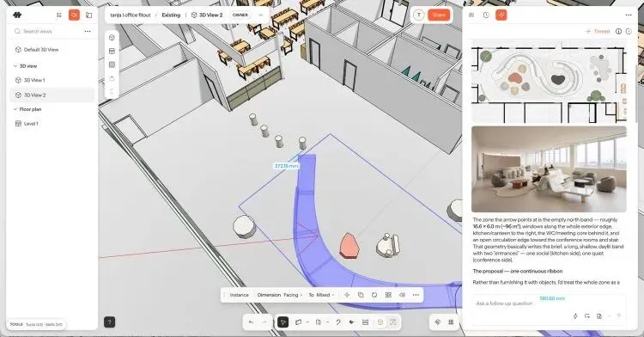
Task: Click the rotate icon in selection toolbar
Action: tap(374, 295)
